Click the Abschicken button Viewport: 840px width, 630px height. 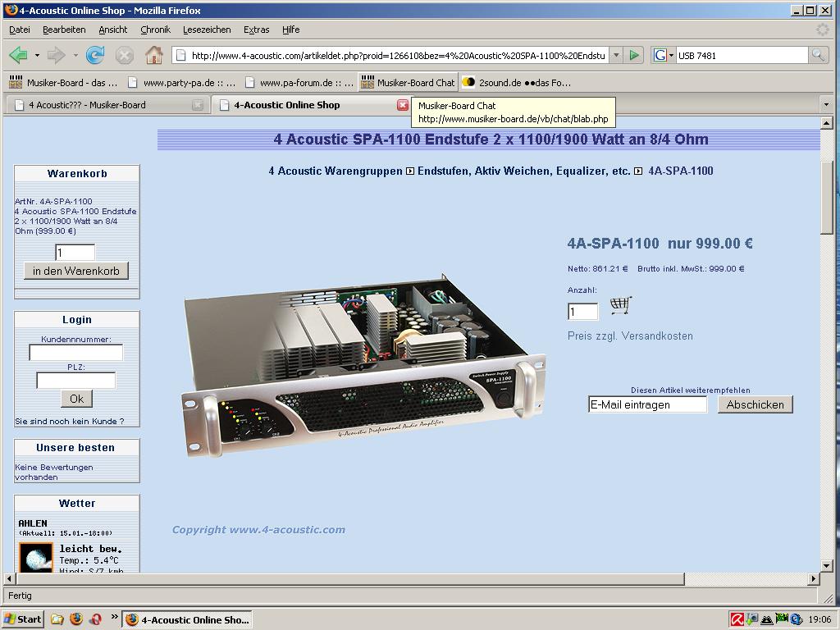755,404
